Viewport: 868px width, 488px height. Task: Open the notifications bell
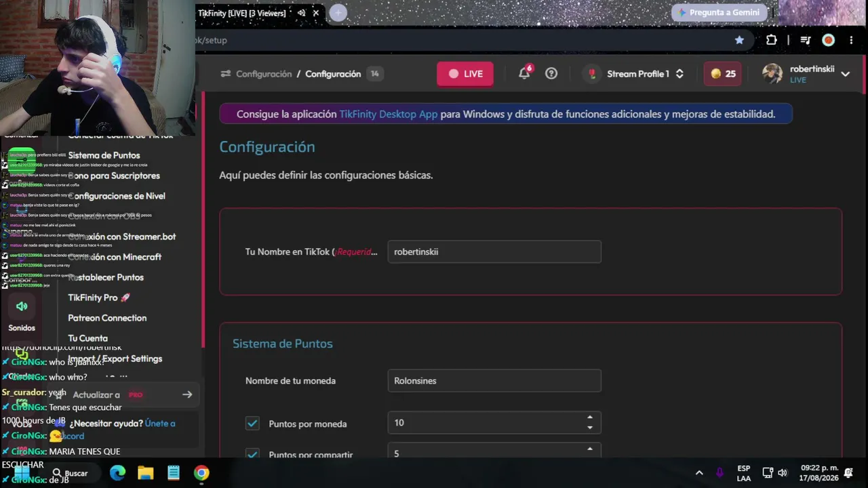524,73
